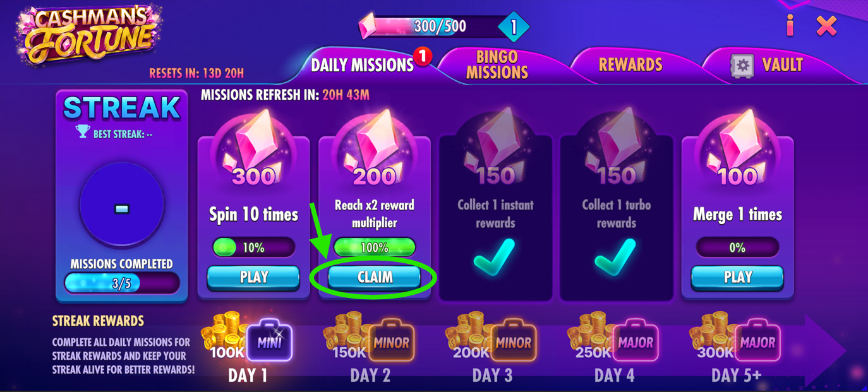Open the Rewards tab

(630, 64)
